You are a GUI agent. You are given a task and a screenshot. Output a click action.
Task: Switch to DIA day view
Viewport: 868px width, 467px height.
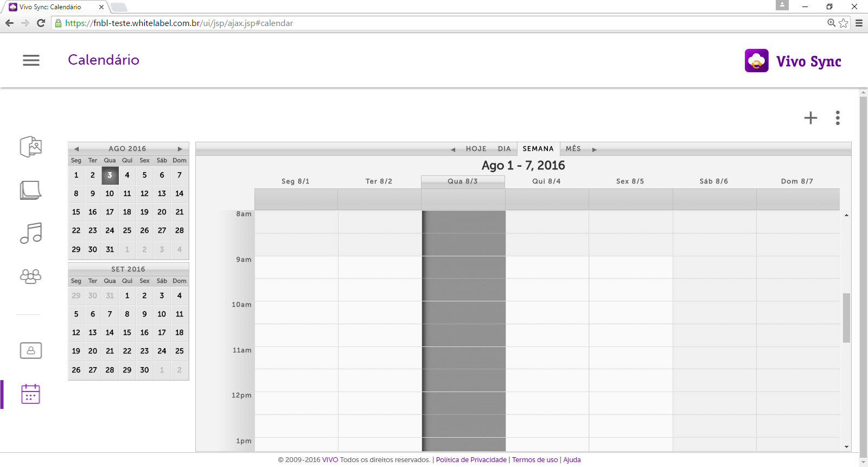pyautogui.click(x=505, y=149)
